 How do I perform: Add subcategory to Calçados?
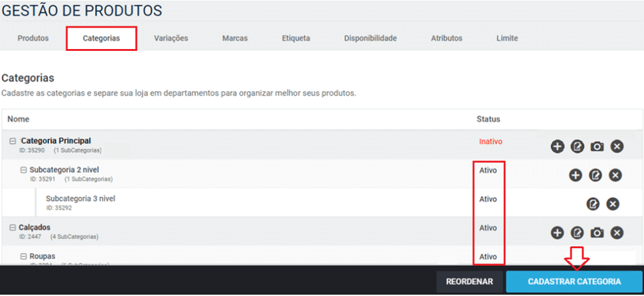pos(557,233)
